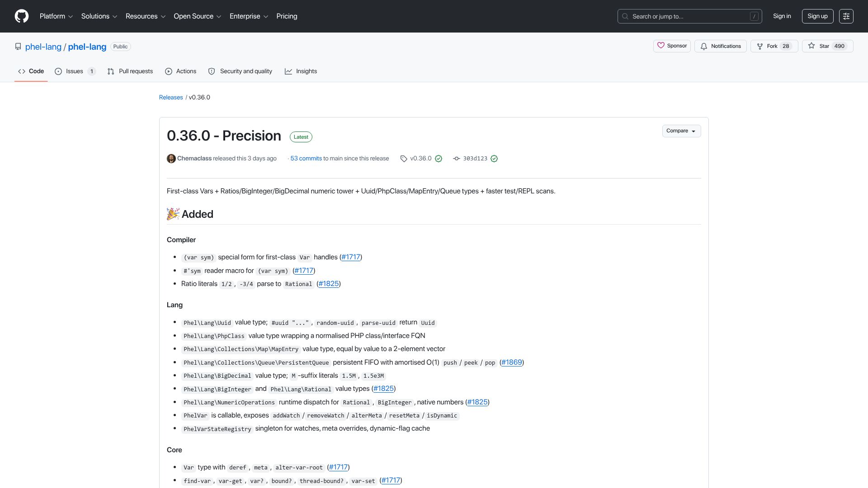
Task: Open the 53 commits link
Action: [x=306, y=159]
